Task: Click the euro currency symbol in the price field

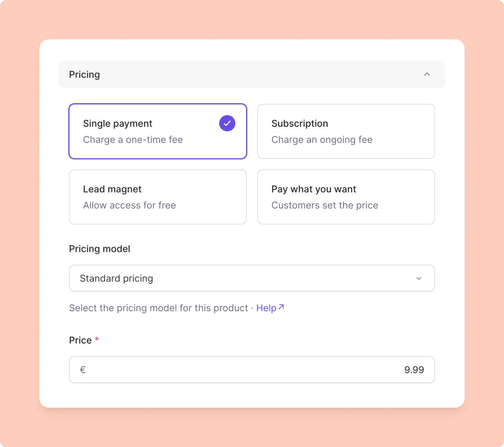Action: point(83,369)
